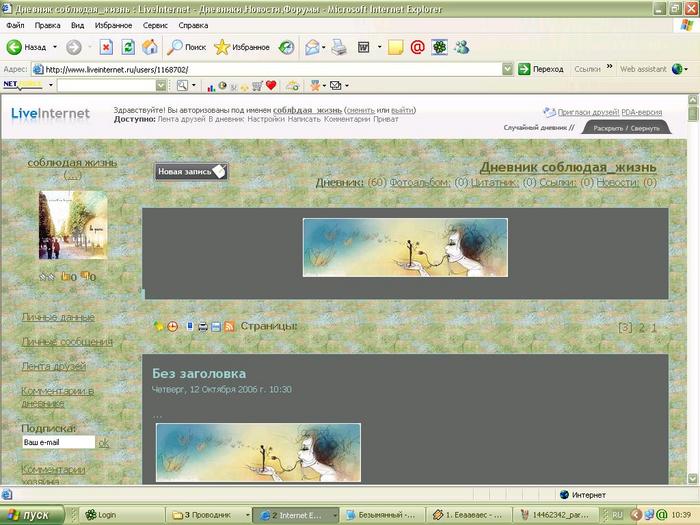Open Web assistant globe dropdown
The width and height of the screenshot is (700, 525).
(680, 69)
